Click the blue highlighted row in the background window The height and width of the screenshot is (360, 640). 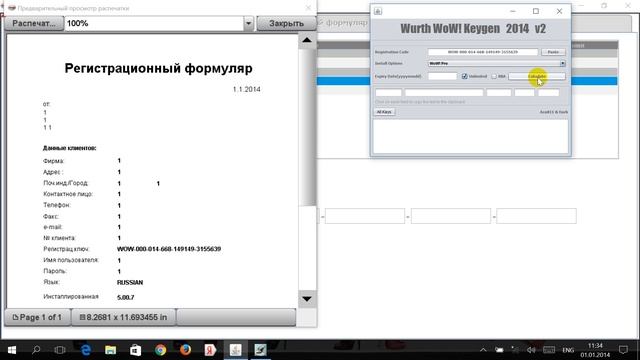pyautogui.click(x=467, y=81)
